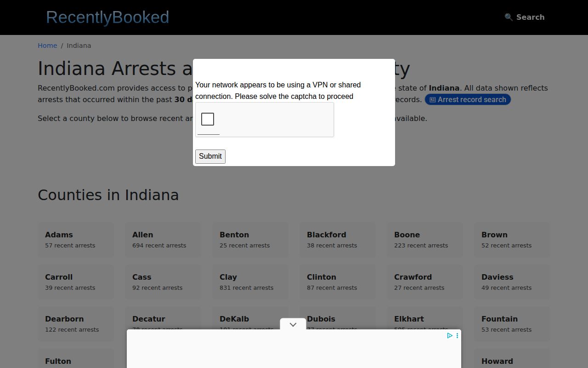Open Cass county card
Image resolution: width=588 pixels, height=368 pixels.
pyautogui.click(x=163, y=282)
